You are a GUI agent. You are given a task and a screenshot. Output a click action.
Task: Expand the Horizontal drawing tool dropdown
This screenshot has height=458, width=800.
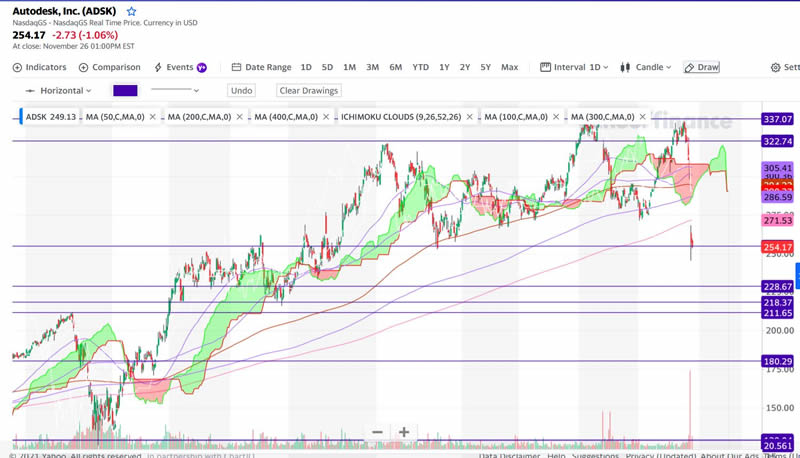59,91
